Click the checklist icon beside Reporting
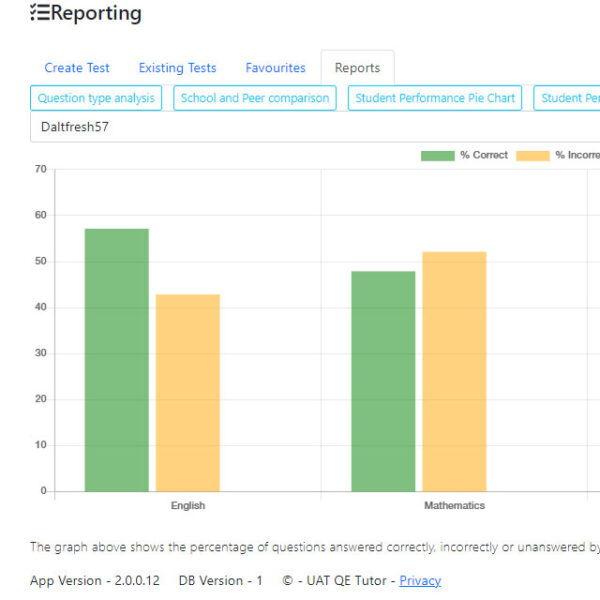The image size is (600, 600). (x=39, y=13)
